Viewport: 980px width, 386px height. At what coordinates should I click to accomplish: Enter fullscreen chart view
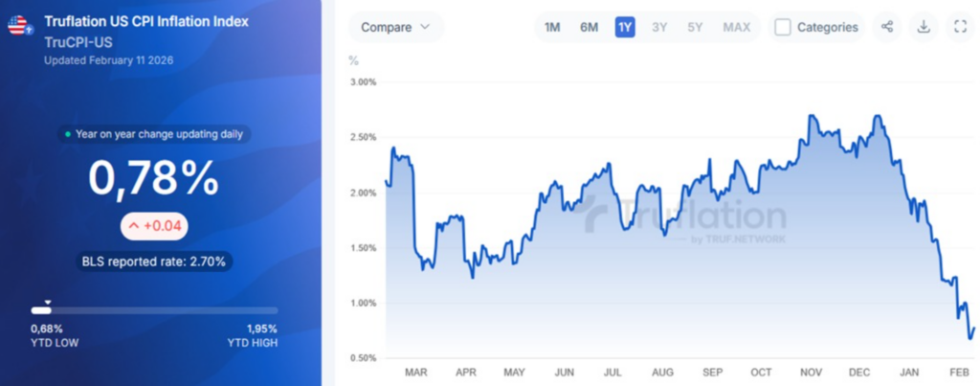pyautogui.click(x=960, y=27)
